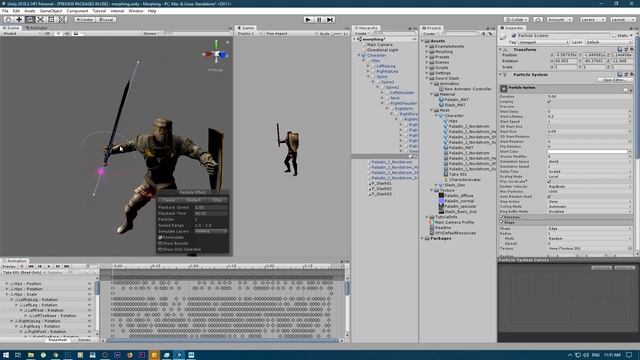Image resolution: width=640 pixels, height=360 pixels.
Task: Toggle the Particle System active checkbox
Action: coord(514,36)
